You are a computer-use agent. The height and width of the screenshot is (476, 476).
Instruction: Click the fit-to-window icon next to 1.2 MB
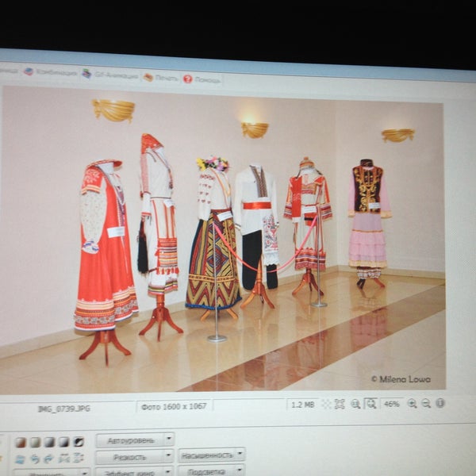click(x=340, y=404)
